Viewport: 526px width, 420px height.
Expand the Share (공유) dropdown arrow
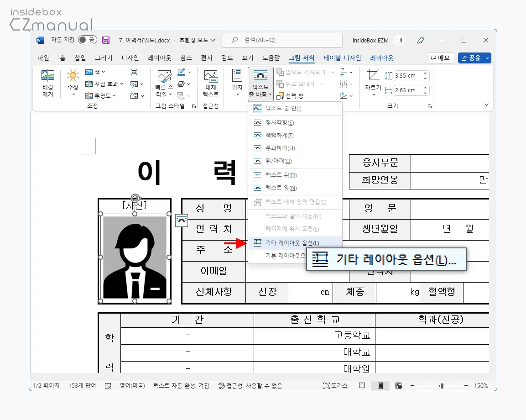(487, 58)
